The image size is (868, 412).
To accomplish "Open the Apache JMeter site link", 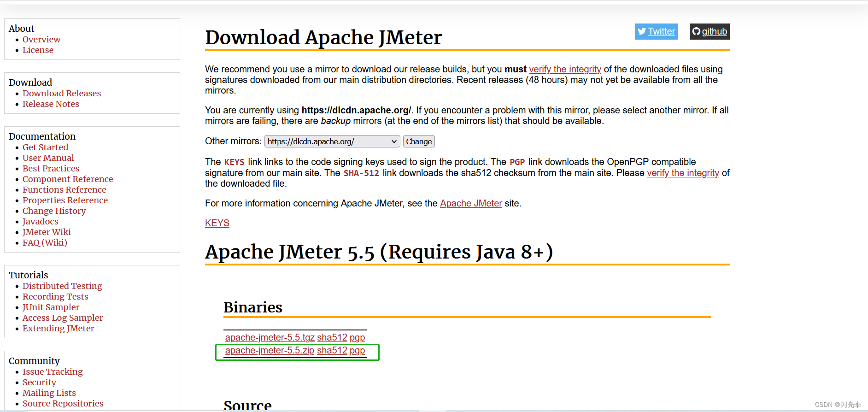I will click(x=471, y=203).
